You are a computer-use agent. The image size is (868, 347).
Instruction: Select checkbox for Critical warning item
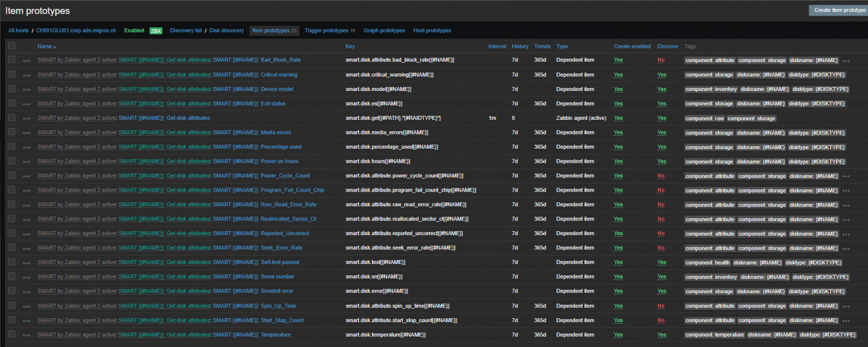(x=11, y=75)
